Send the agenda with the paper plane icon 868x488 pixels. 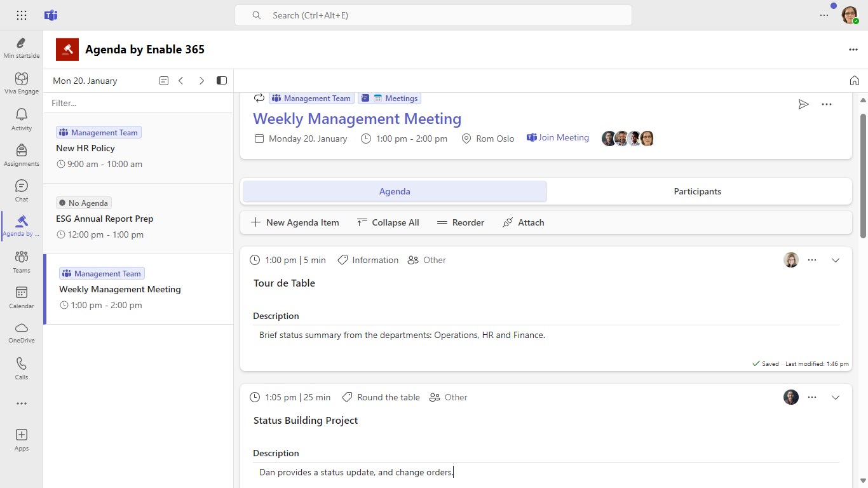(x=804, y=104)
